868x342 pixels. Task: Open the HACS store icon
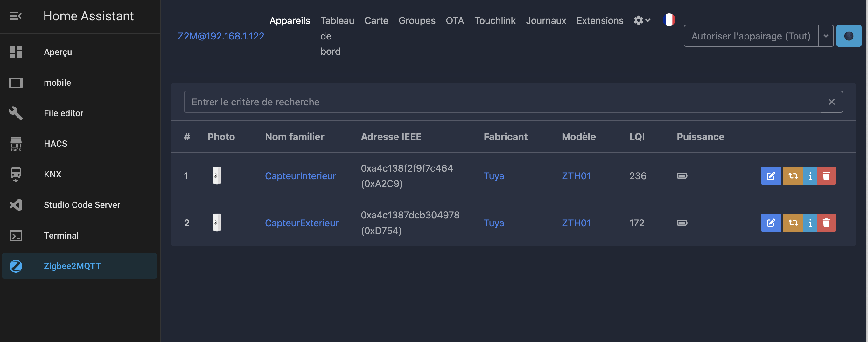(16, 144)
